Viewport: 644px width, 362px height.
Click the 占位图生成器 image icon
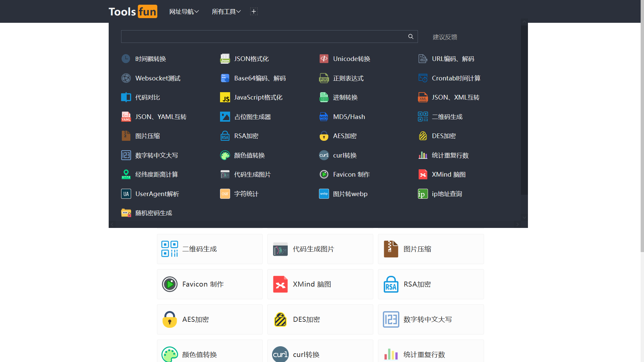tap(225, 117)
